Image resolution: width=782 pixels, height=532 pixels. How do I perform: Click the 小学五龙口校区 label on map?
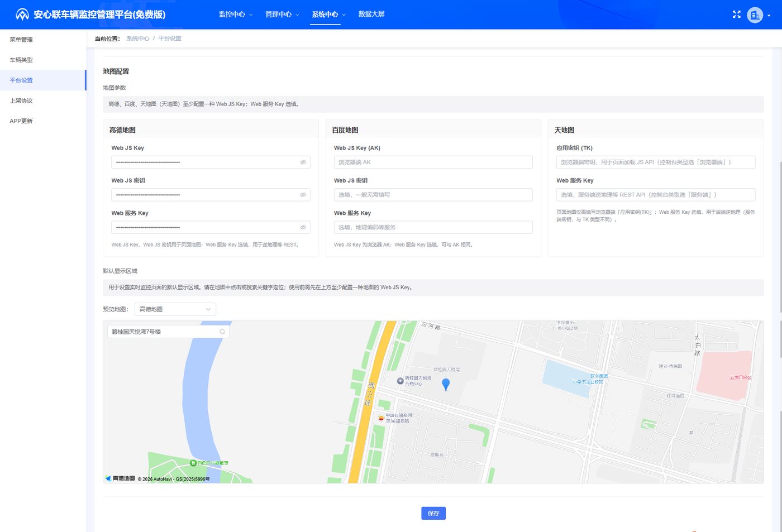point(588,382)
